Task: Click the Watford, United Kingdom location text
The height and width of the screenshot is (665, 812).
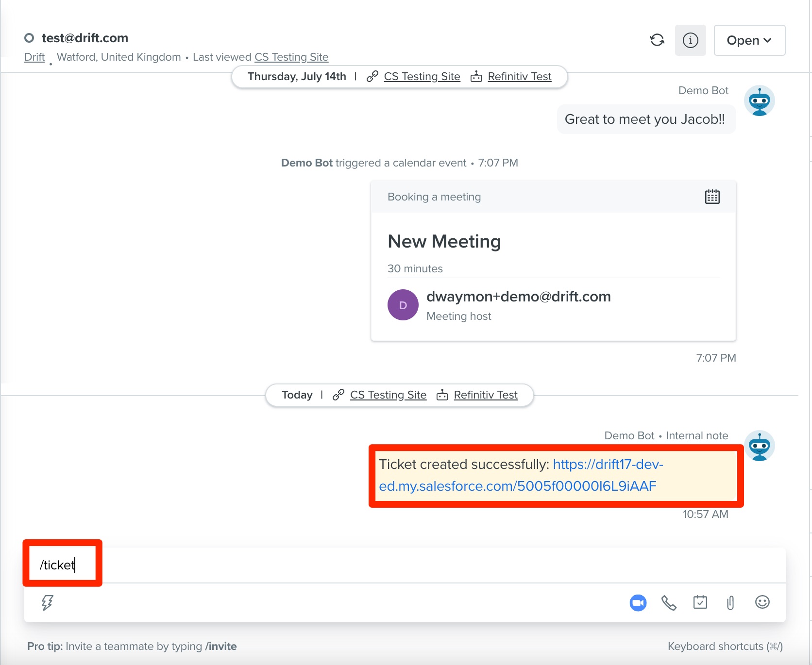Action: click(x=119, y=57)
